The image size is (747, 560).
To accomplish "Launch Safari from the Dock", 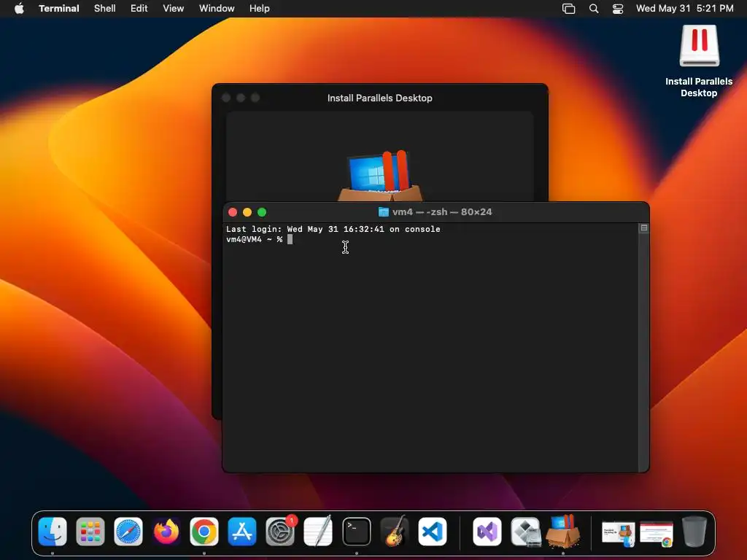I will point(128,532).
